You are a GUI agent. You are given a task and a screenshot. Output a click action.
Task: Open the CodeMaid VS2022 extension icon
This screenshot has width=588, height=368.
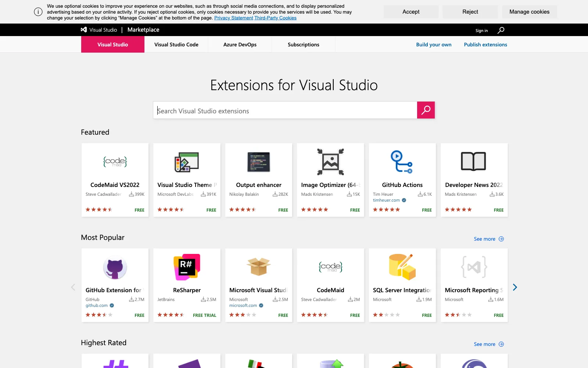click(x=115, y=162)
